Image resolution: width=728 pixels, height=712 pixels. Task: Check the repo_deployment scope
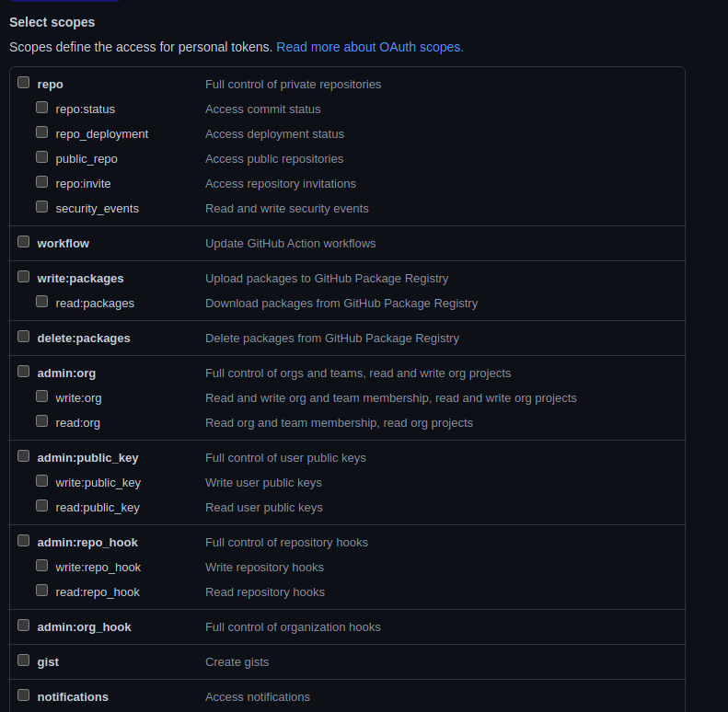(42, 132)
